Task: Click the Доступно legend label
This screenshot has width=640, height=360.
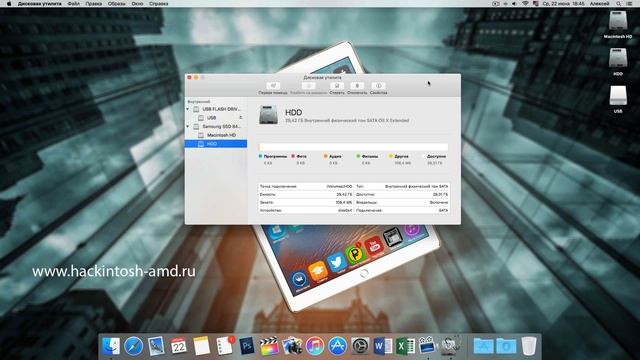Action: [436, 156]
